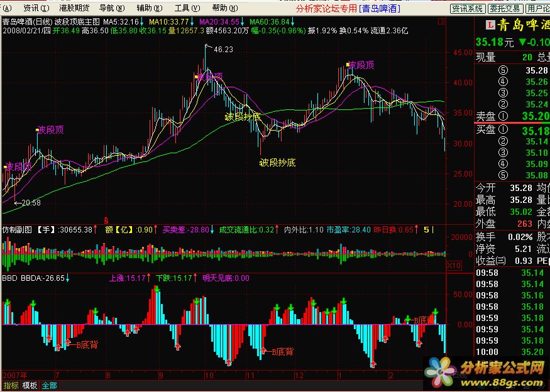Click the B底背 label near November

tap(282, 352)
